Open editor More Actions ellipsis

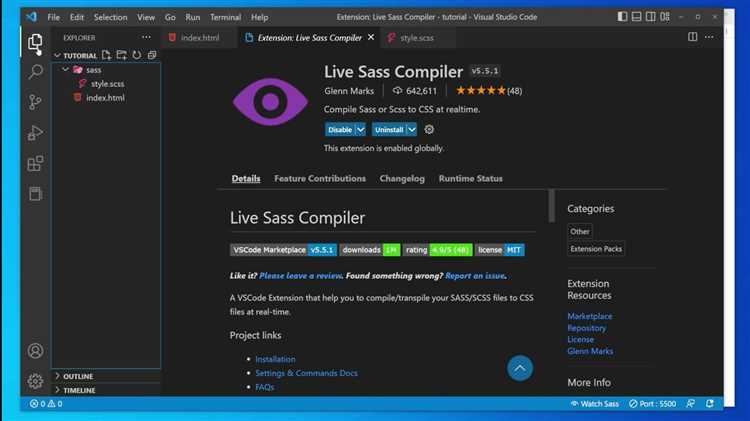tap(709, 37)
